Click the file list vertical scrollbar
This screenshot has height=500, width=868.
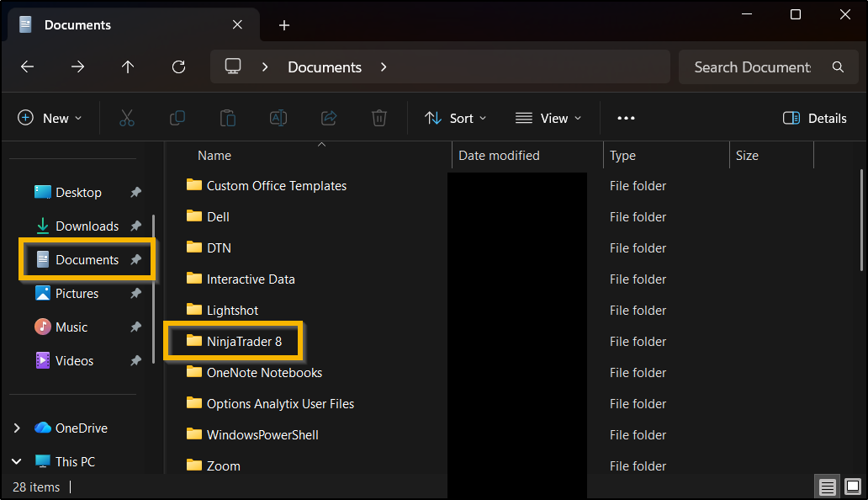point(861,221)
